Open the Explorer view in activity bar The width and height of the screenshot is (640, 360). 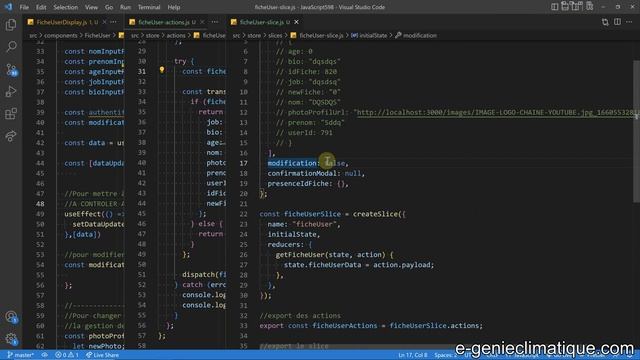click(11, 25)
